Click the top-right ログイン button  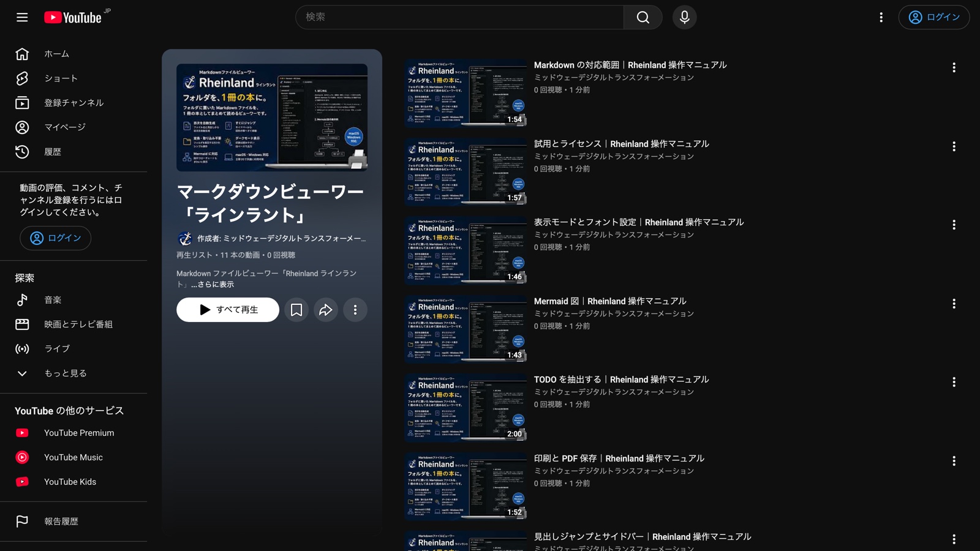(933, 17)
